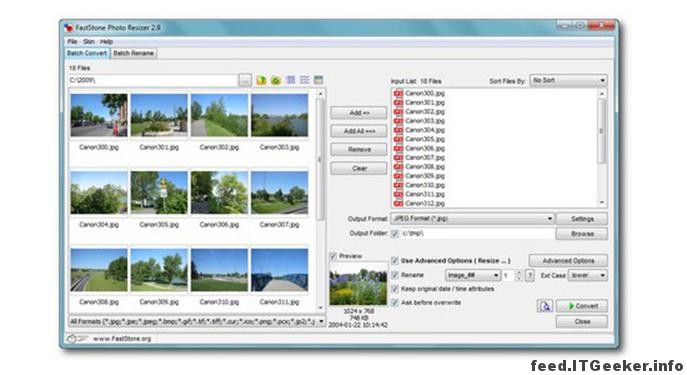The height and width of the screenshot is (375, 687).
Task: Click rename start number stepper arrows
Action: 519,275
